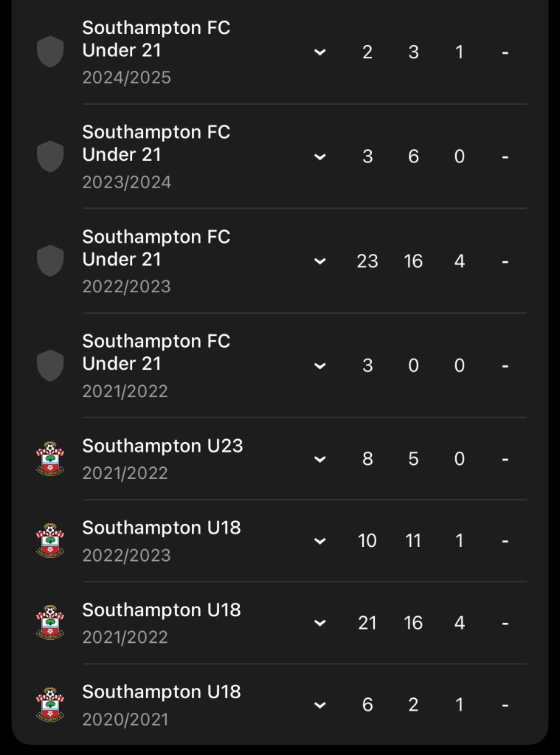Click the Southampton U23 club crest

click(x=50, y=459)
